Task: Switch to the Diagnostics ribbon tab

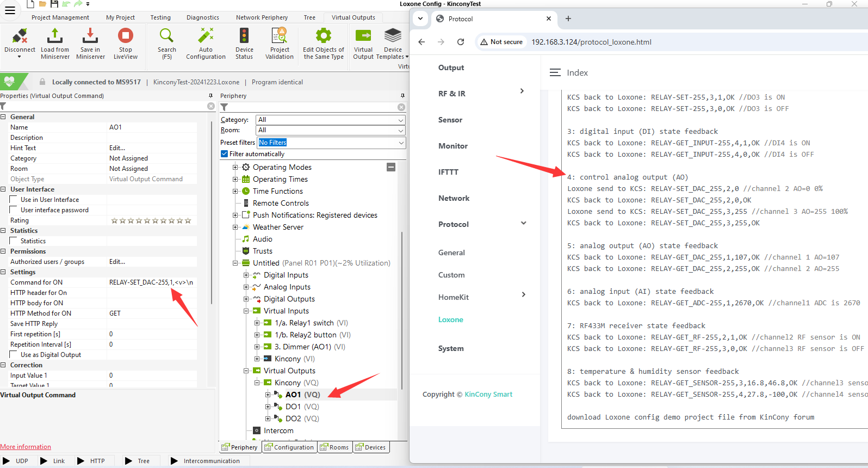Action: point(202,17)
